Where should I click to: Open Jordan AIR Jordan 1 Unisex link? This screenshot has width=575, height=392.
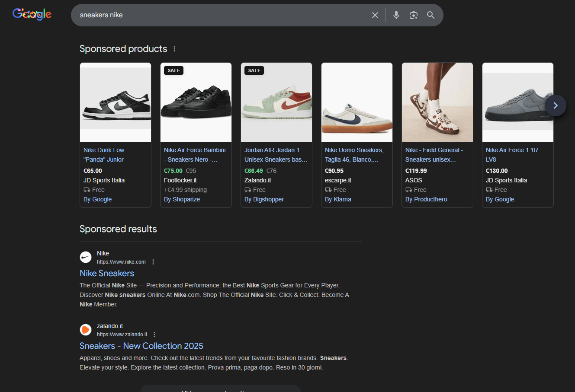(x=276, y=155)
